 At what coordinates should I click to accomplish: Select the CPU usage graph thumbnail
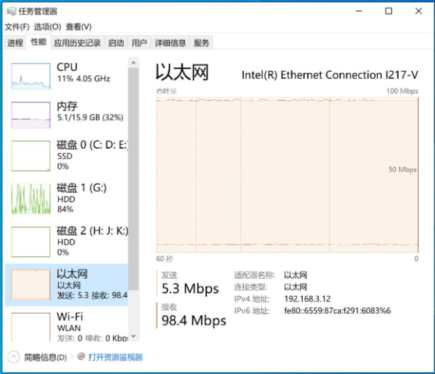tap(31, 76)
